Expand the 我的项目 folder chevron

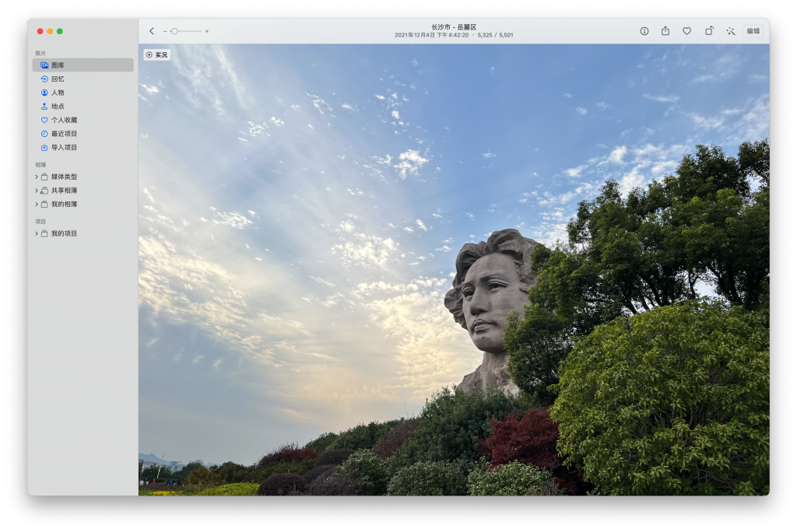pos(37,234)
